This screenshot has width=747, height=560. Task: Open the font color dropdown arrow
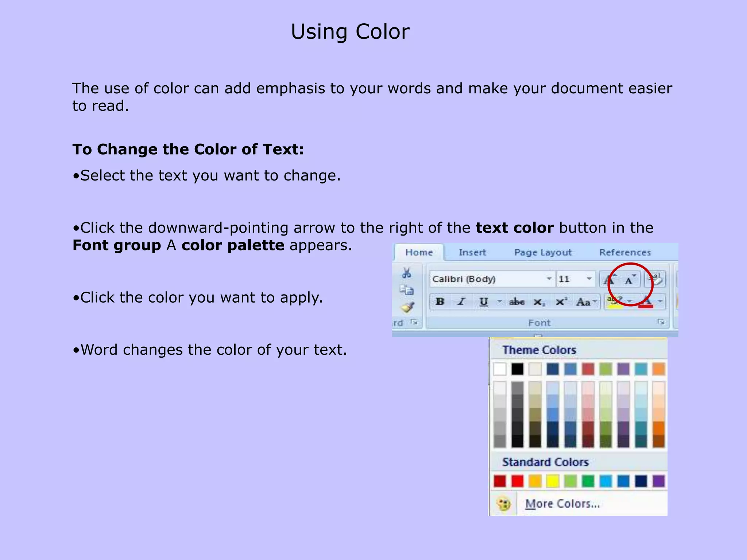point(660,302)
